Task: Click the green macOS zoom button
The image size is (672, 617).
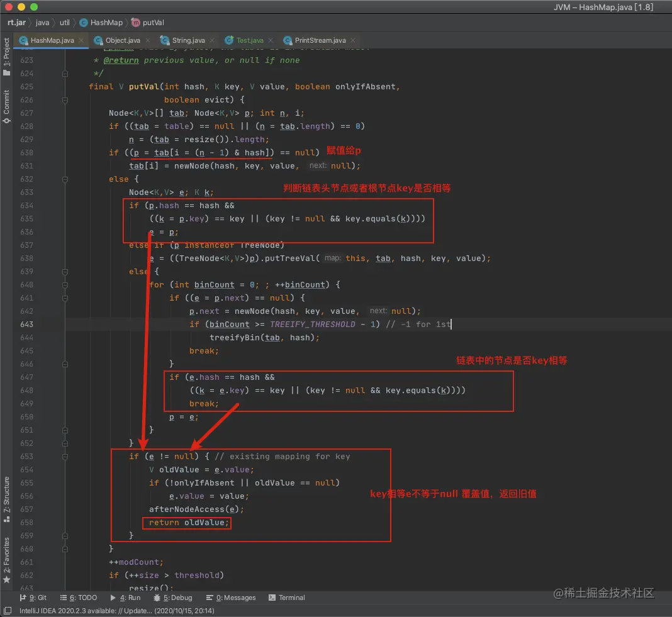Action: [x=34, y=7]
